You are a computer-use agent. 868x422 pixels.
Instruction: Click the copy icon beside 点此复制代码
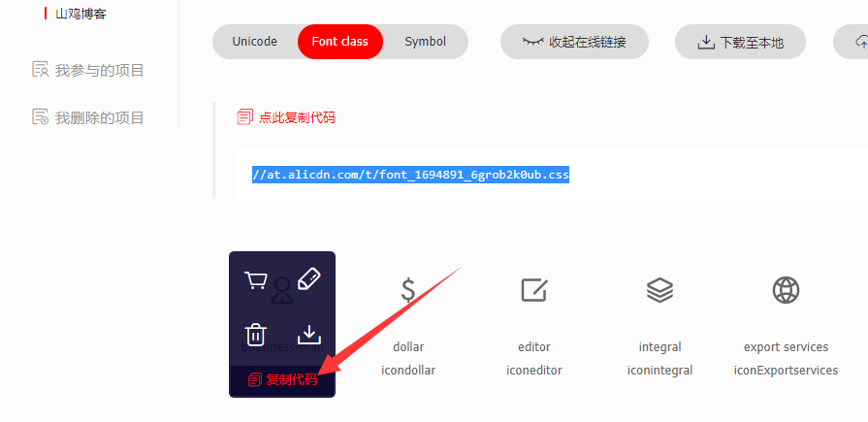tap(244, 117)
